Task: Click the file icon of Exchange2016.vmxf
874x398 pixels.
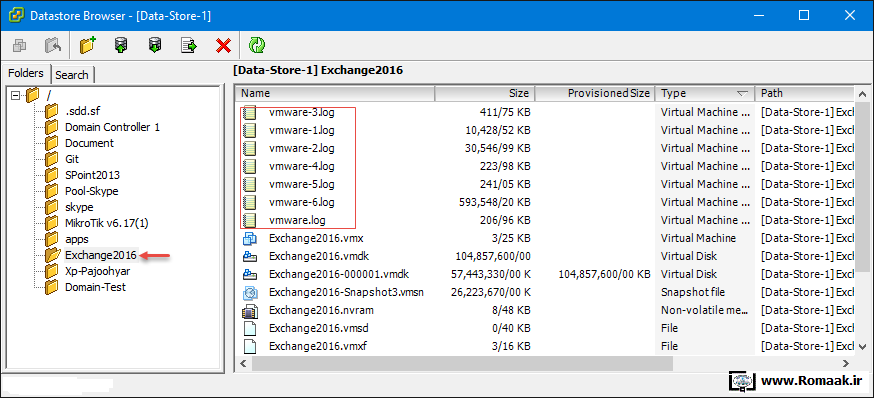Action: pyautogui.click(x=250, y=346)
